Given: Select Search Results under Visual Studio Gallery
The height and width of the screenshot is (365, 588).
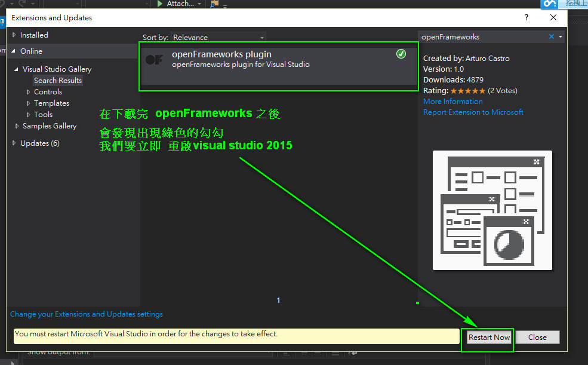Looking at the screenshot, I should (x=58, y=80).
